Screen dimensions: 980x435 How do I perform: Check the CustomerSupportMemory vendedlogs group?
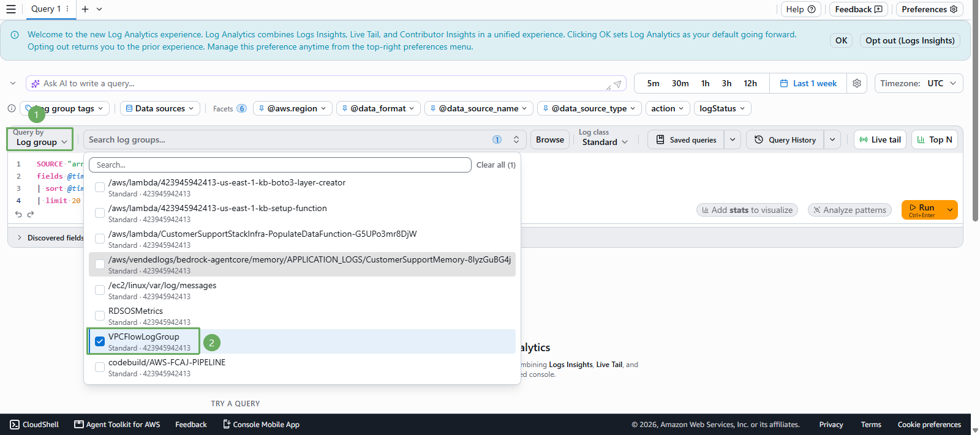point(100,264)
